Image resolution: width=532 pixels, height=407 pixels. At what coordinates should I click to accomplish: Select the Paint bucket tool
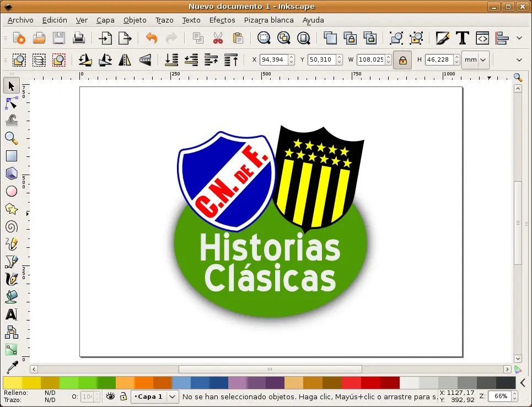tap(12, 297)
